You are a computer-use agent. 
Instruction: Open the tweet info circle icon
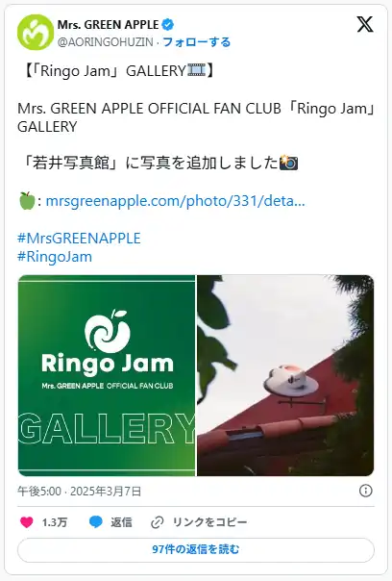366,491
